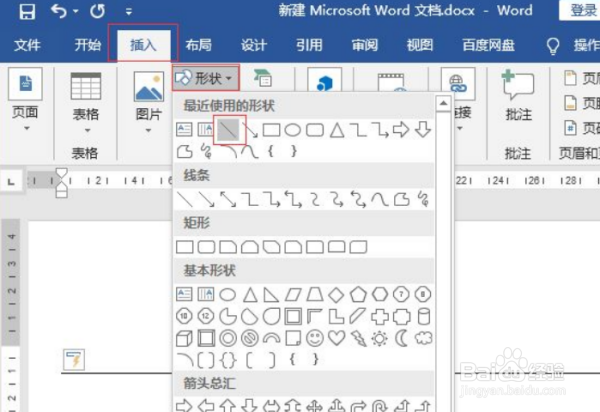Select Rectangle in recently used shapes

pos(271,130)
